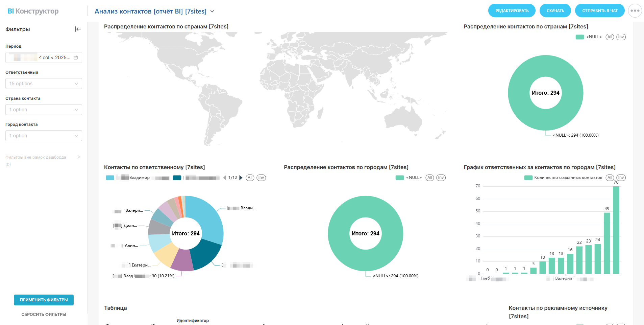Click the bar labeled 5

[x=534, y=271]
